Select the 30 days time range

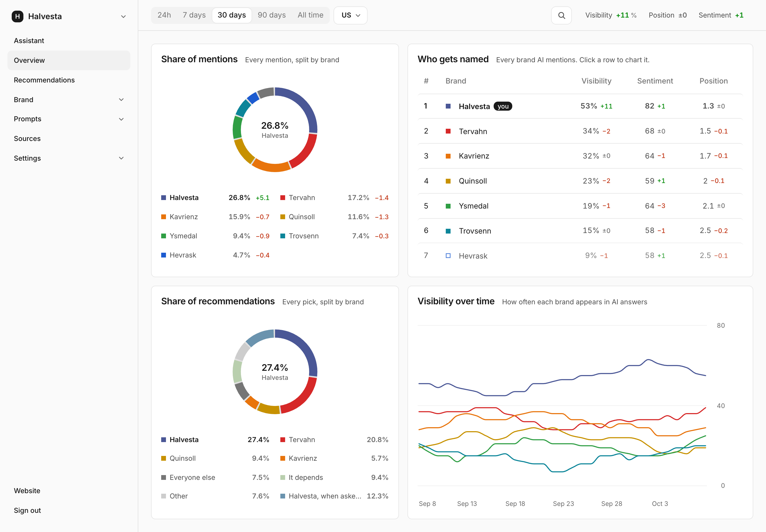coord(232,15)
